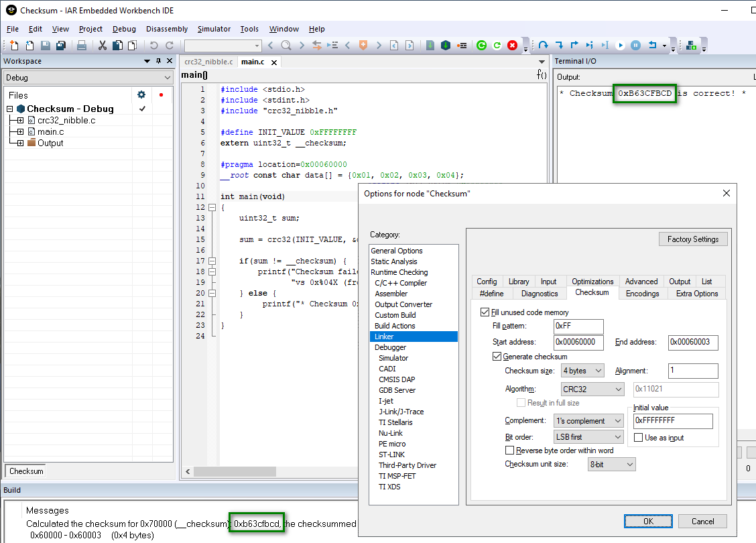Click the Fill pattern input field
The width and height of the screenshot is (756, 543).
click(578, 326)
